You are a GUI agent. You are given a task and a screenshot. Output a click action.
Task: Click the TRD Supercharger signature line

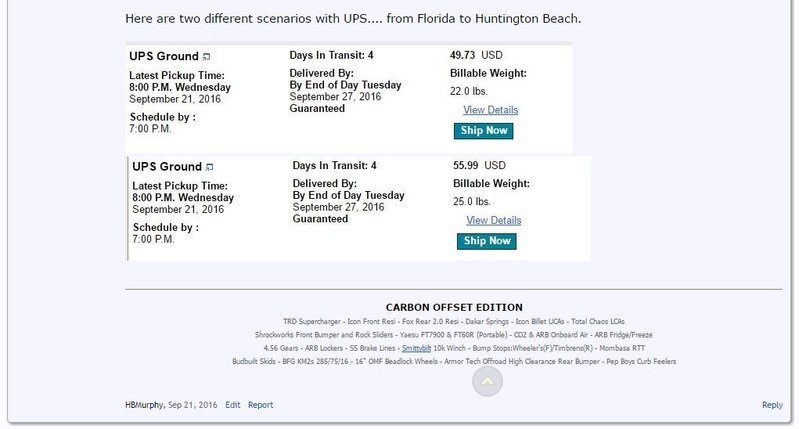[x=454, y=322]
